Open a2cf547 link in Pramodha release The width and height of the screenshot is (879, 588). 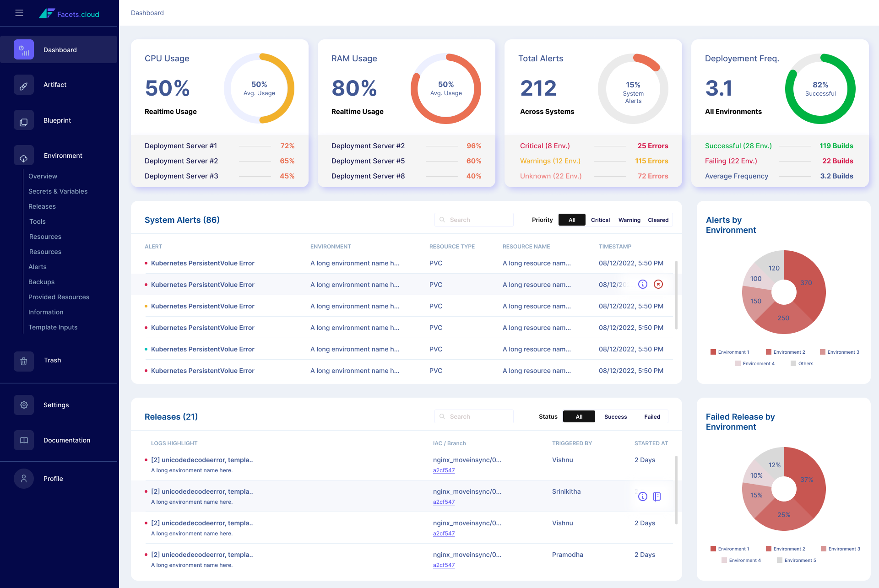[444, 565]
